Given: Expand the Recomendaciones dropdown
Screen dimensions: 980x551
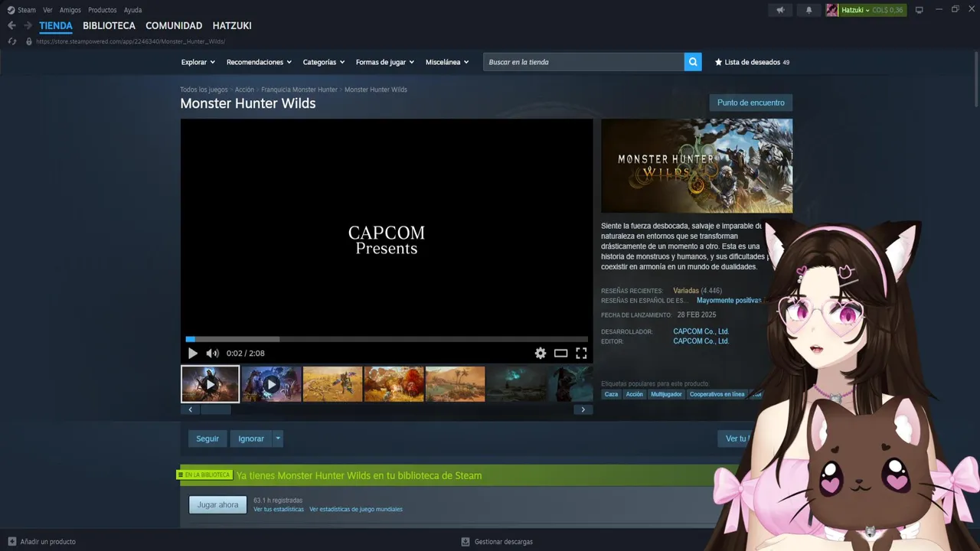Looking at the screenshot, I should click(259, 62).
